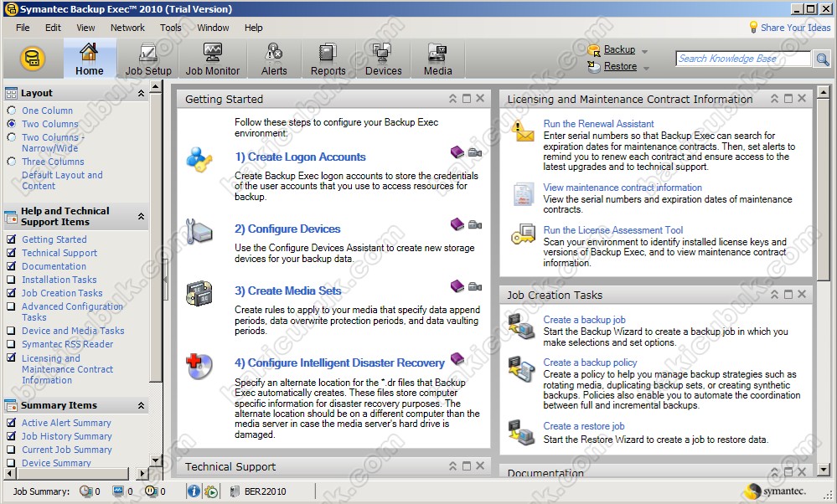Click the Search Knowledge Base magnifier button
The width and height of the screenshot is (837, 504).
tap(823, 59)
